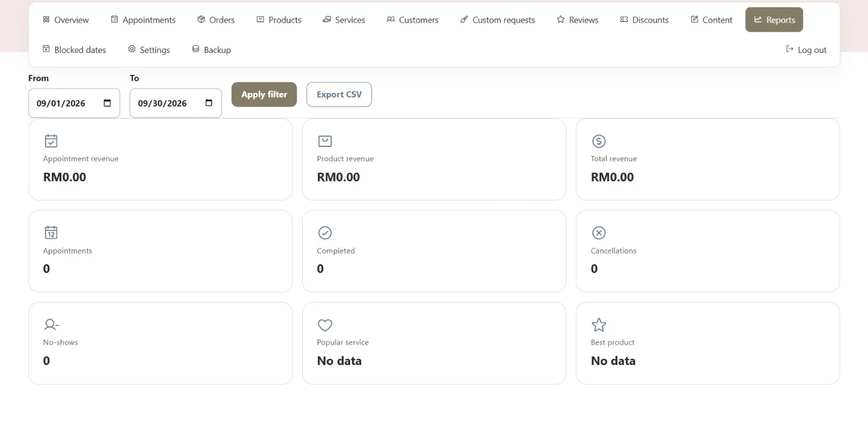Switch to the Content tab
The width and height of the screenshot is (868, 445).
[x=711, y=20]
